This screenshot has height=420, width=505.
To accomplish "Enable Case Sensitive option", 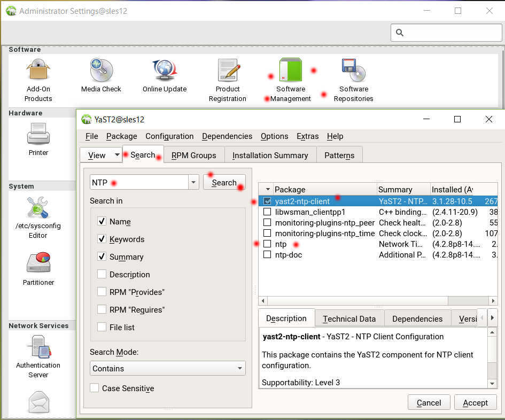I will pos(95,388).
